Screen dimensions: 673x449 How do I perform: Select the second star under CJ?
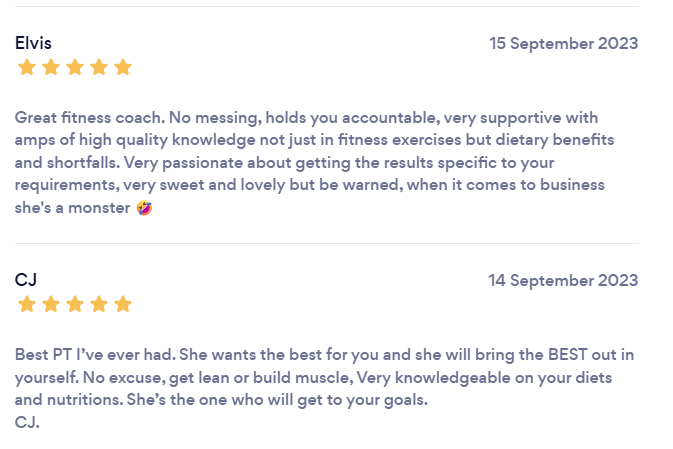tap(51, 304)
